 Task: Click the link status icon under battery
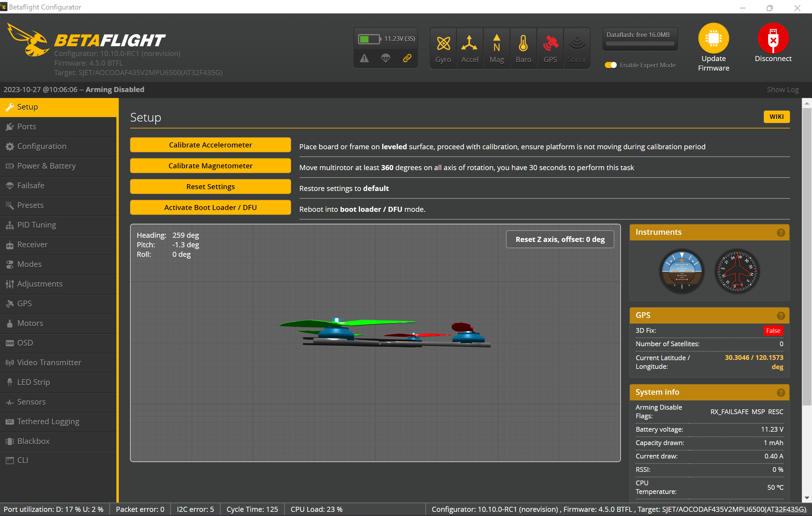click(x=407, y=58)
